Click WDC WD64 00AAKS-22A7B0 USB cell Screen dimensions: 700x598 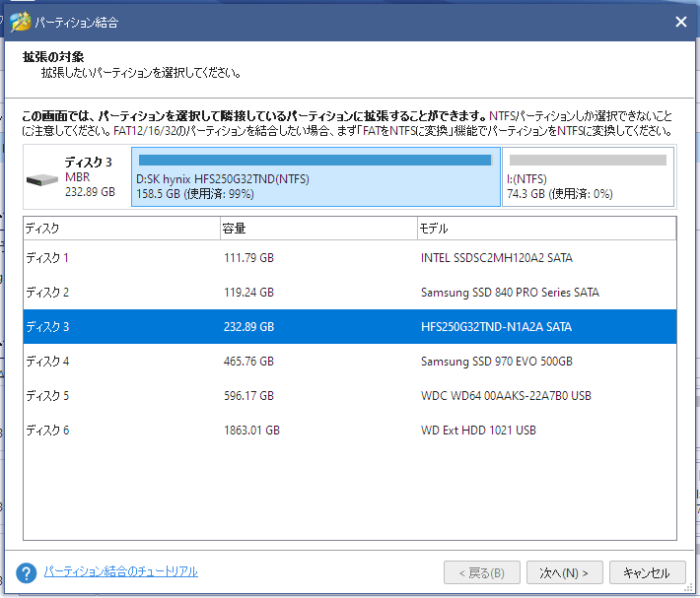[506, 395]
